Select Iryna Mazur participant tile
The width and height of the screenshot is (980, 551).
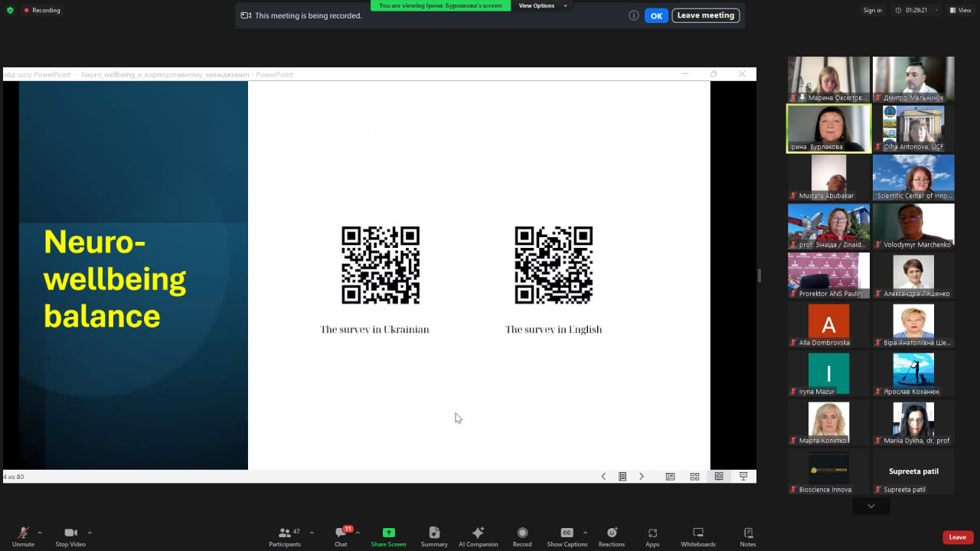tap(829, 373)
